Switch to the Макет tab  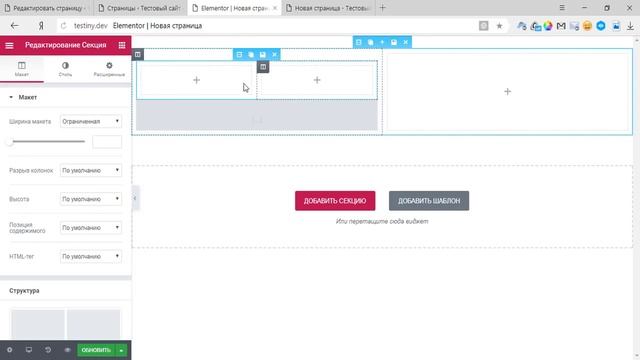point(22,69)
